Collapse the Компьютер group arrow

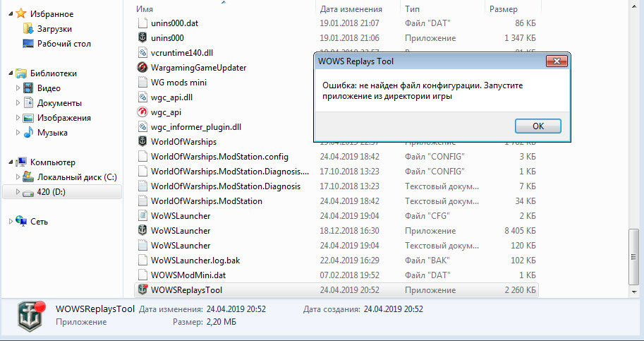[11, 162]
